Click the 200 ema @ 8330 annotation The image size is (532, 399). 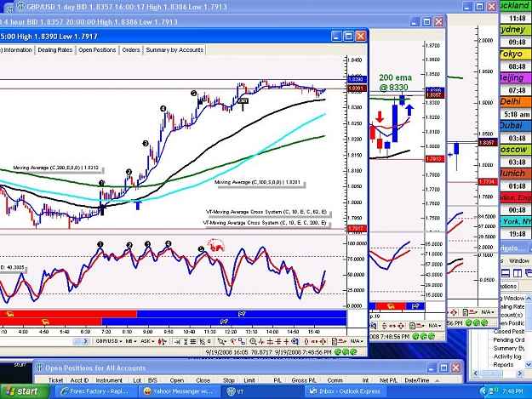click(395, 83)
